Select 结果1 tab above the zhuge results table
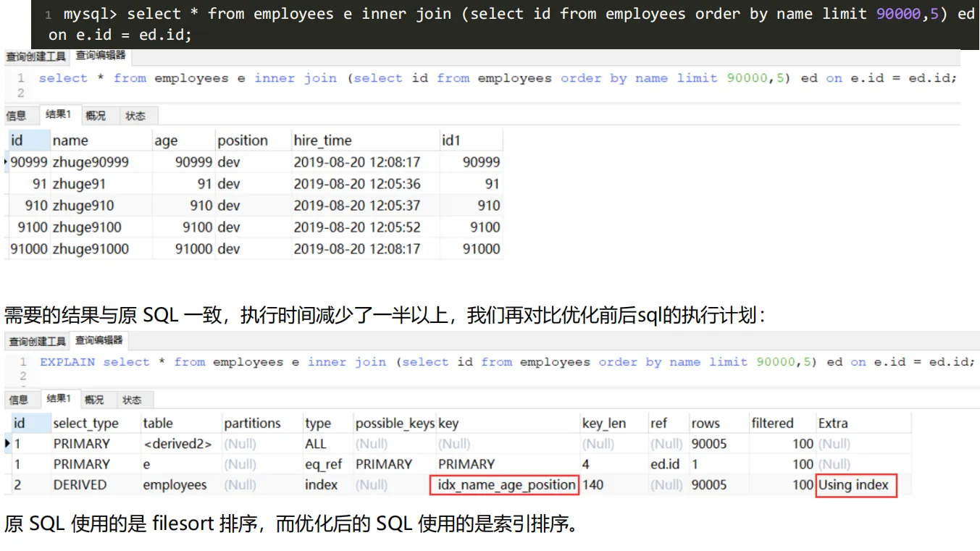980x551 pixels. (58, 115)
